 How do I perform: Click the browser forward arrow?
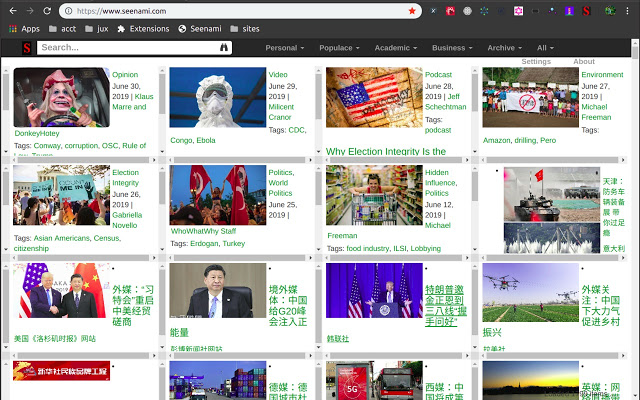click(x=30, y=11)
